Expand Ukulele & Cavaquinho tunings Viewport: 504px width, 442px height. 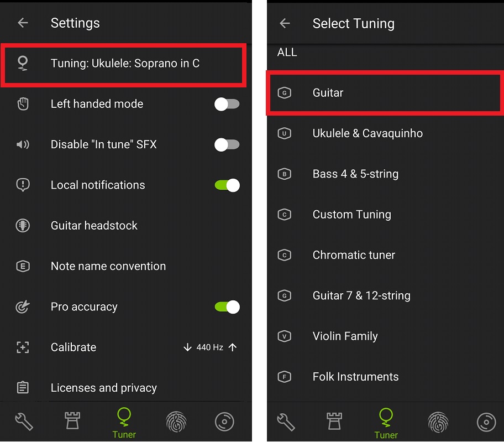385,133
